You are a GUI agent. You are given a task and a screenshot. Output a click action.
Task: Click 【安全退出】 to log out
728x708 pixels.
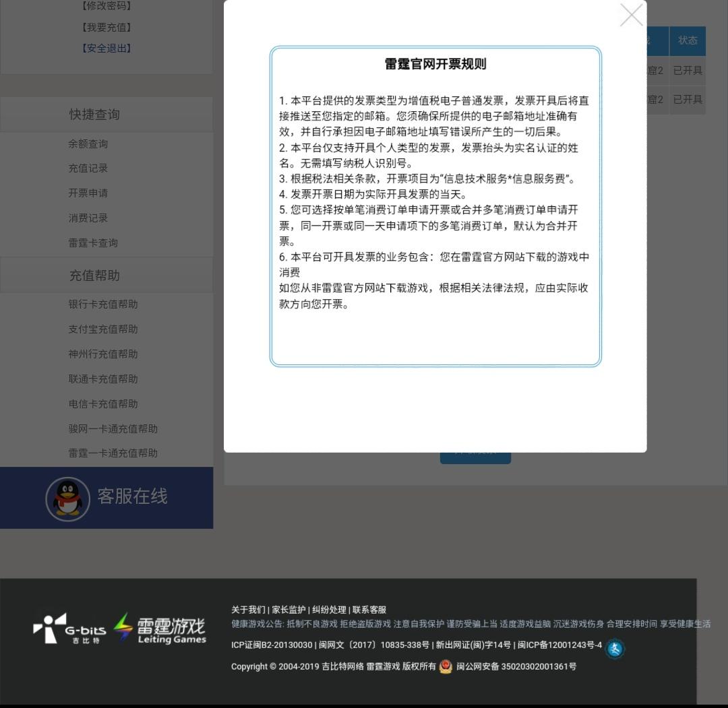click(x=107, y=49)
